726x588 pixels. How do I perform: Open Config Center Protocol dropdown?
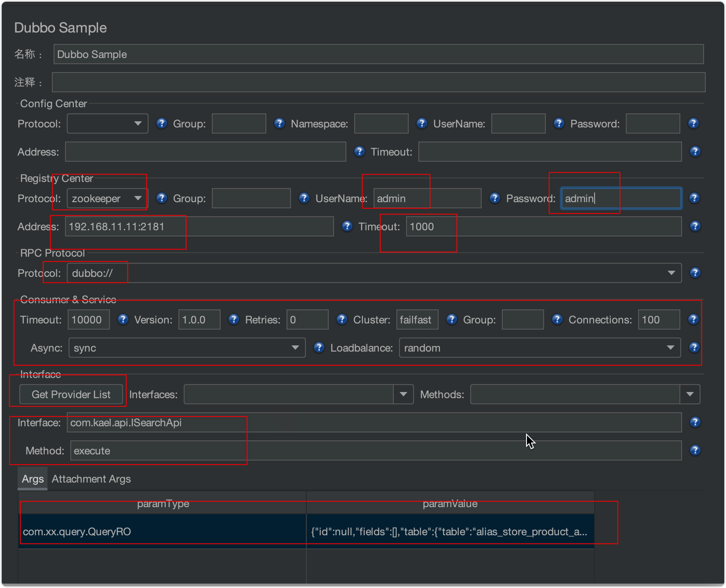[x=108, y=123]
